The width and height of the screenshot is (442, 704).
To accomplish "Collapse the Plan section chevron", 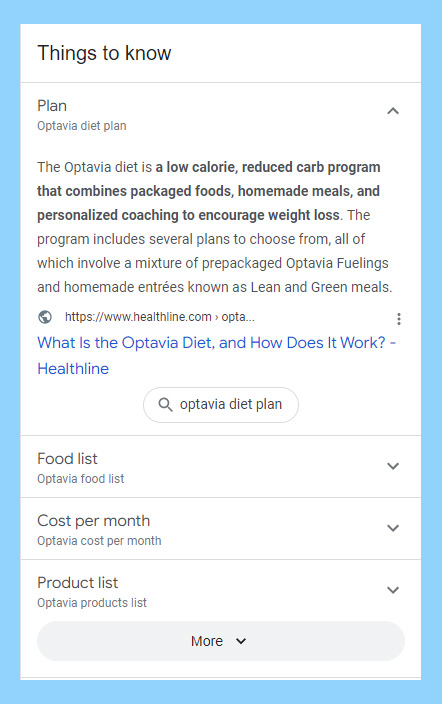I will pyautogui.click(x=393, y=111).
